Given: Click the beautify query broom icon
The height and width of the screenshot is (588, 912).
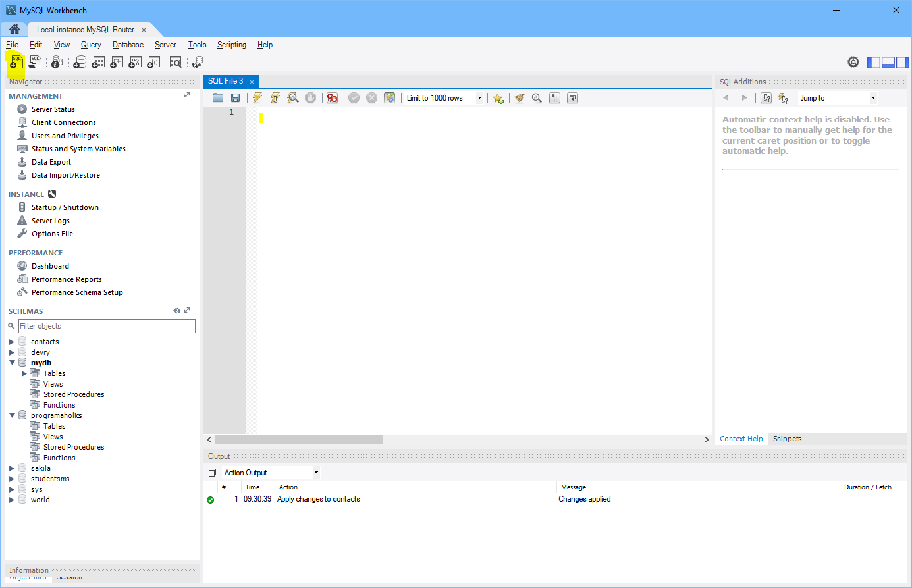Looking at the screenshot, I should coord(519,98).
